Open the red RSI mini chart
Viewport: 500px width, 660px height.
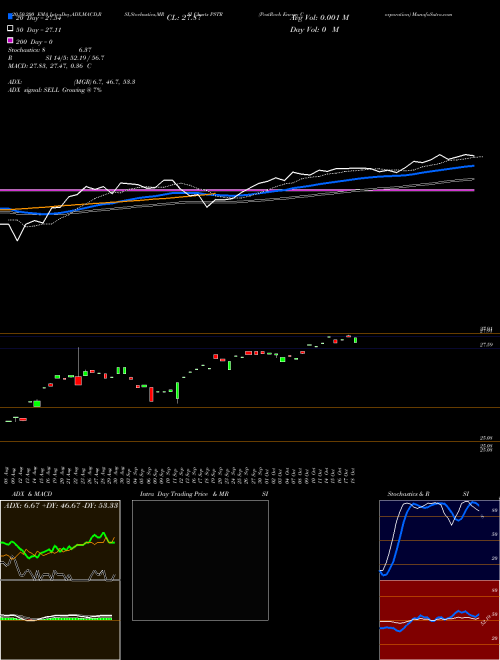[x=439, y=620]
